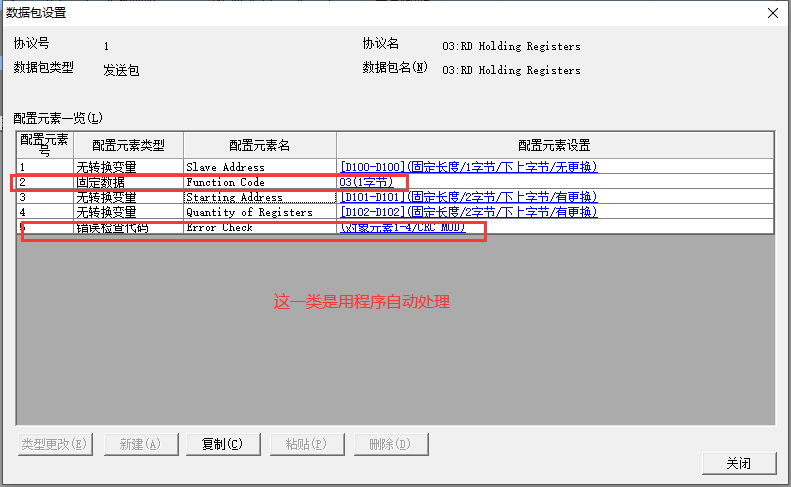Select the Starting Address element name cell

[x=234, y=197]
